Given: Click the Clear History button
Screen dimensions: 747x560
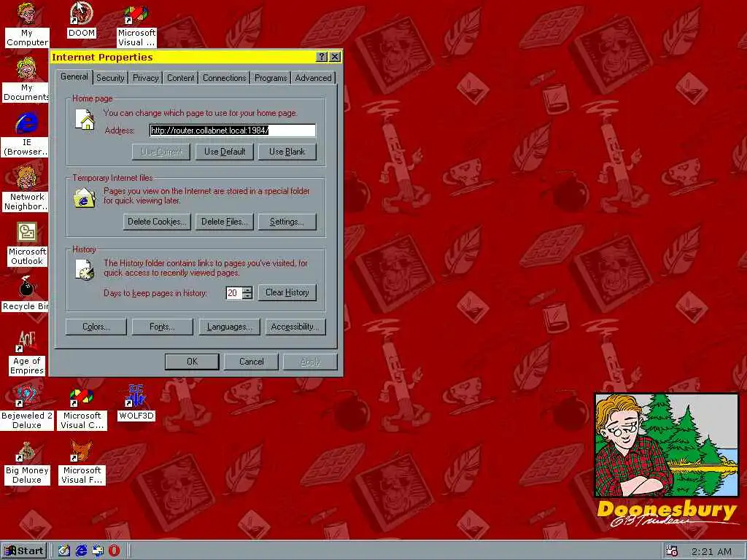Looking at the screenshot, I should click(287, 292).
